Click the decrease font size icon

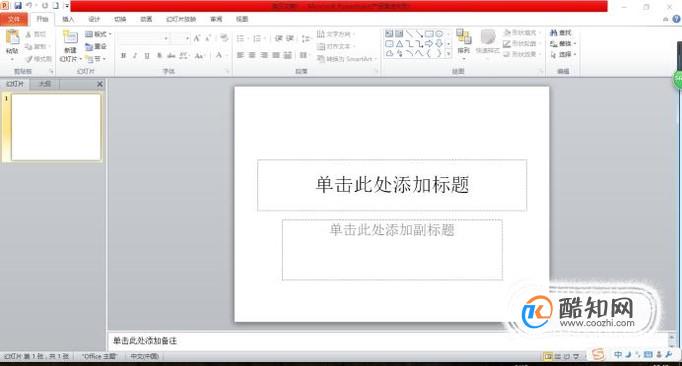(x=208, y=38)
